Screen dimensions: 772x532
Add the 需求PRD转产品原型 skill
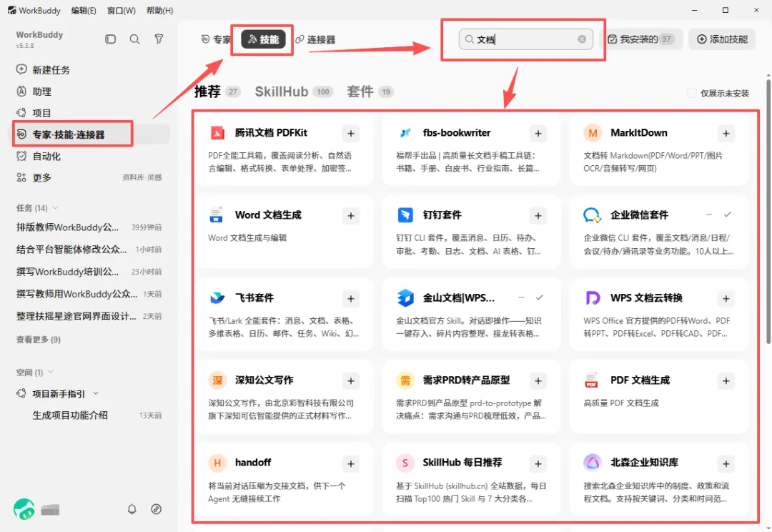(x=538, y=380)
